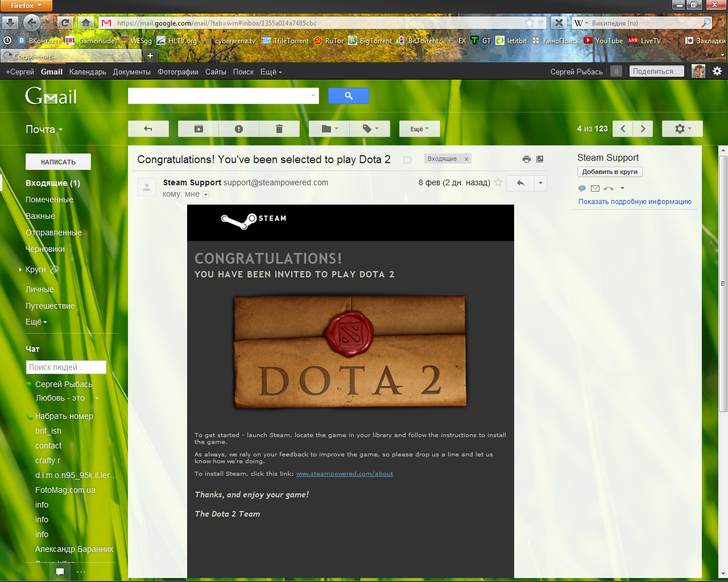Click email envelope icon under Steam Support
The image size is (728, 582).
point(595,188)
